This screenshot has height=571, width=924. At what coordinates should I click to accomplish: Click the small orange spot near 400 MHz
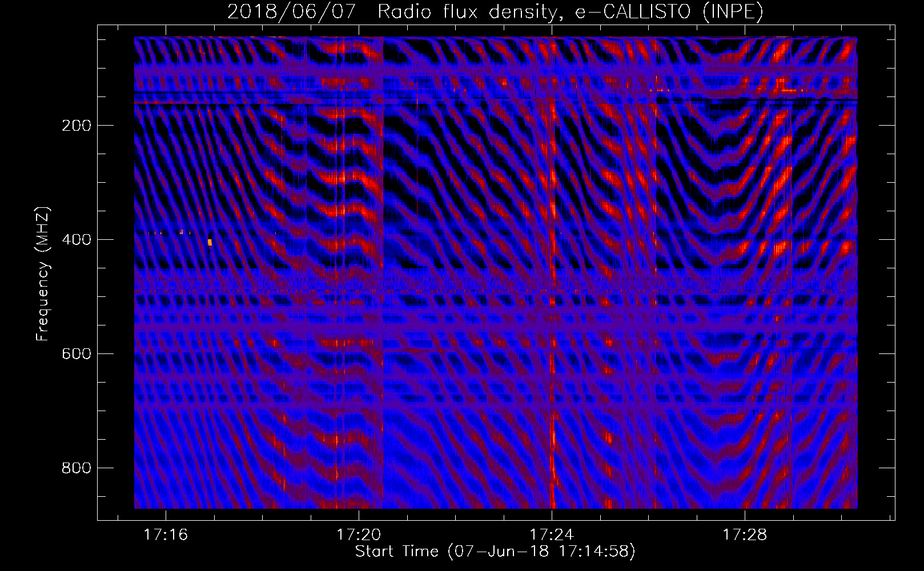210,242
